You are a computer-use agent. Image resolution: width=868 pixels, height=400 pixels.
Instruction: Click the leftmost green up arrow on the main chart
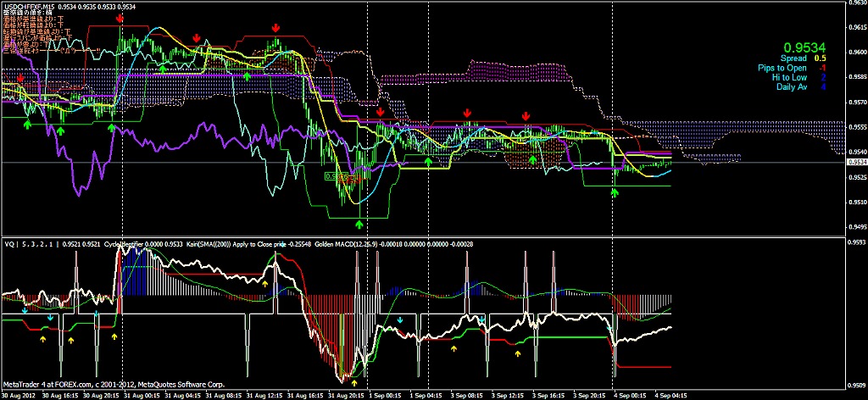[27, 125]
